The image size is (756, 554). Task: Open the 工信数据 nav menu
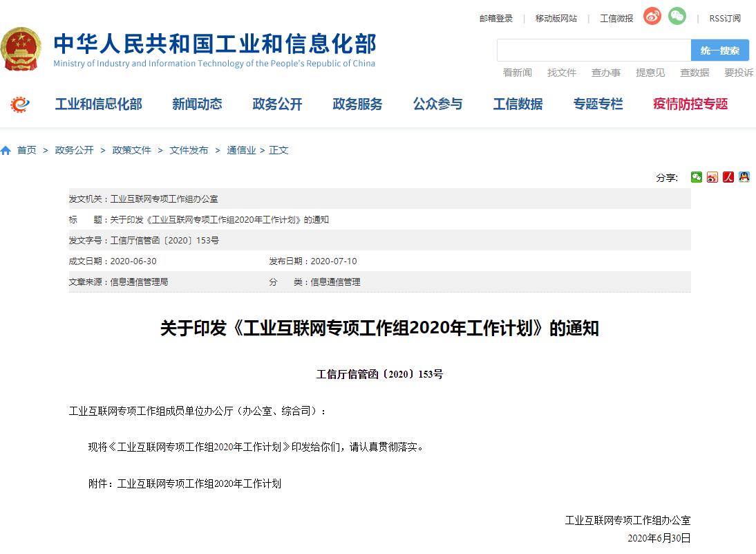[x=518, y=104]
